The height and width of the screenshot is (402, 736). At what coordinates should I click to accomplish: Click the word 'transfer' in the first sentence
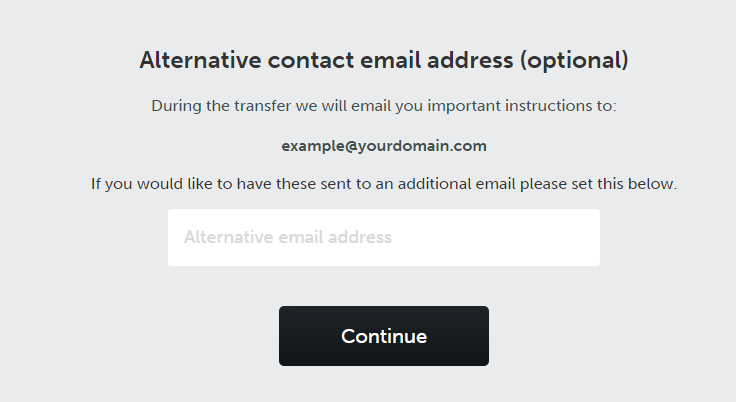[x=263, y=106]
